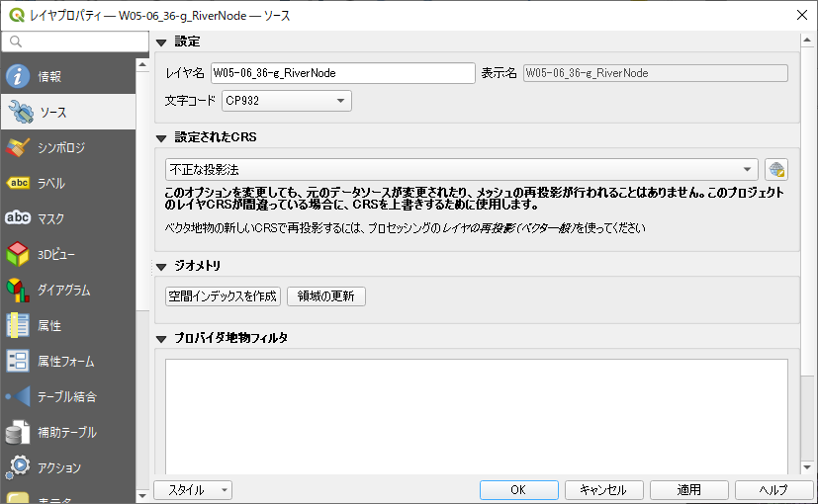
Task: Expand the 不正な投影法 CRS dropdown
Action: [x=461, y=170]
